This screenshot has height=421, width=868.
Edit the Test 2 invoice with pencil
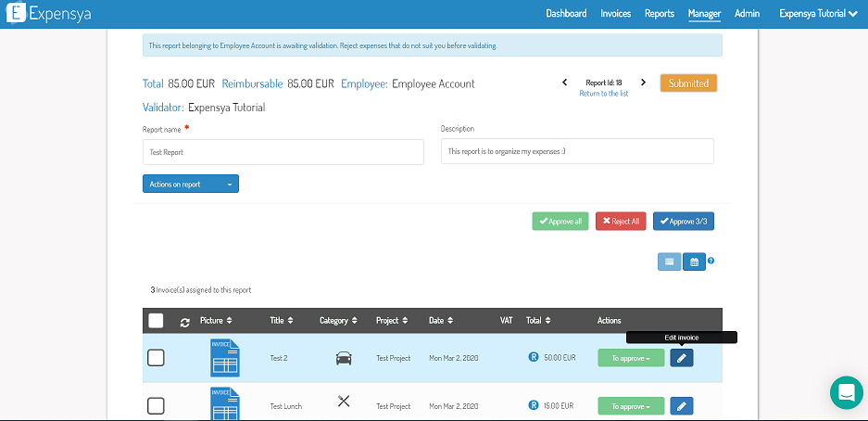tap(682, 358)
